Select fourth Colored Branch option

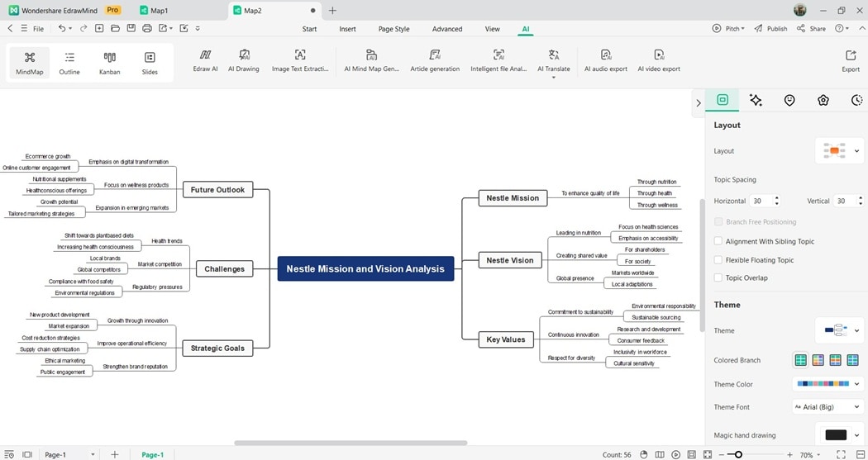[x=852, y=360]
